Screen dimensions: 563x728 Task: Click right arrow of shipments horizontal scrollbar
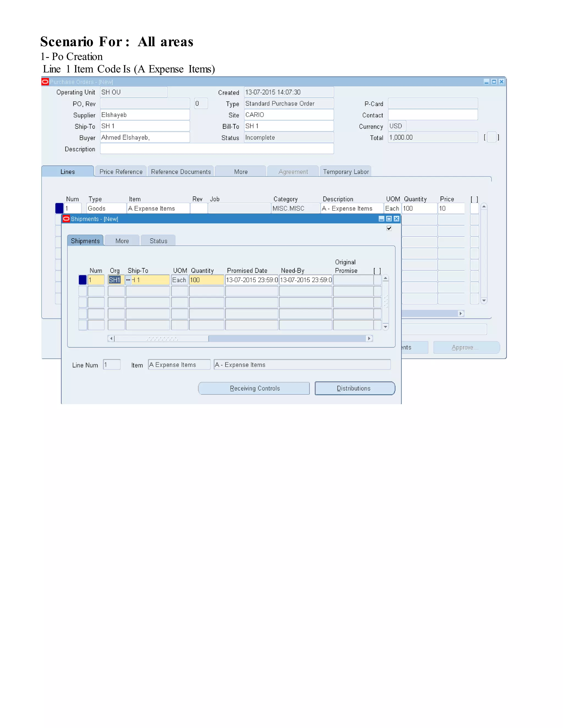click(369, 339)
